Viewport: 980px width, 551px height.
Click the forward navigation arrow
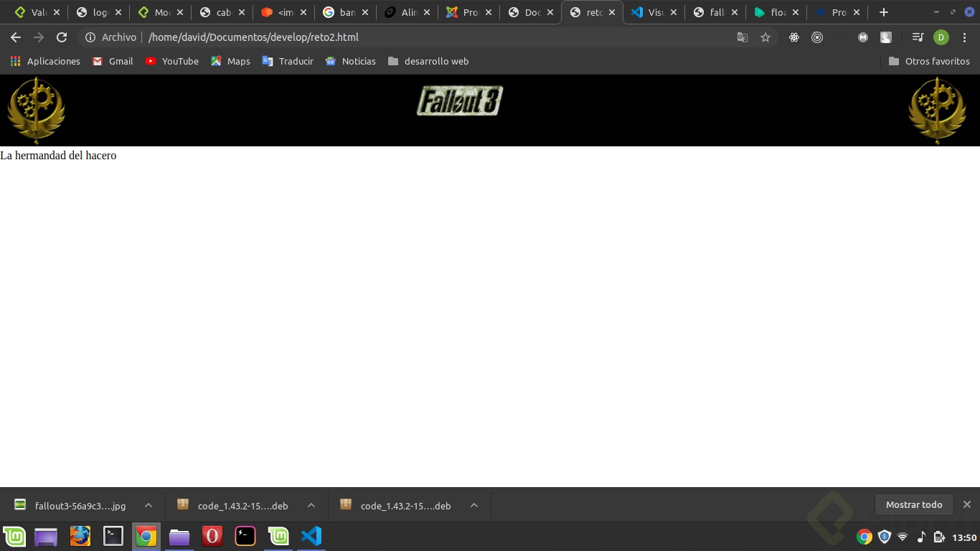click(39, 37)
